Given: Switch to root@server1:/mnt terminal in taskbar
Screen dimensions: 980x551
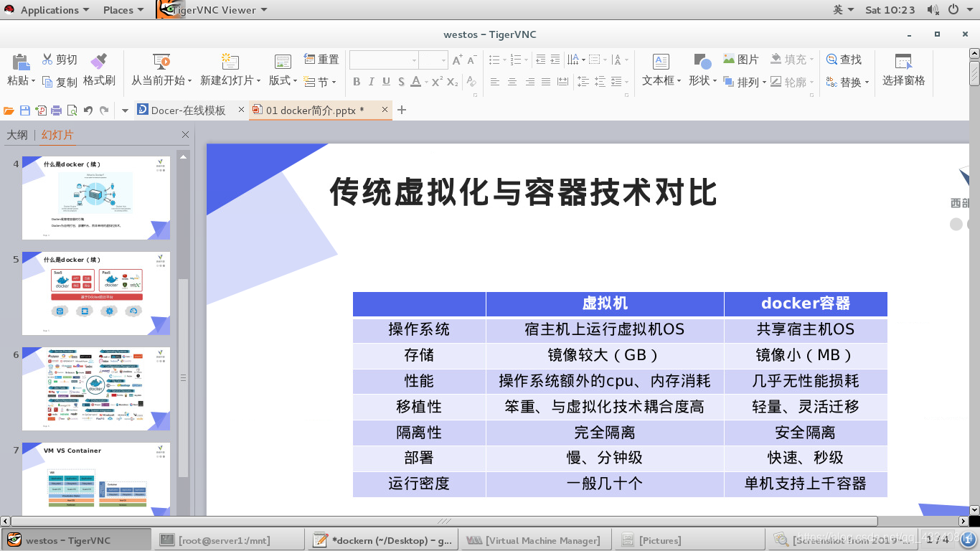Looking at the screenshot, I should (x=228, y=540).
